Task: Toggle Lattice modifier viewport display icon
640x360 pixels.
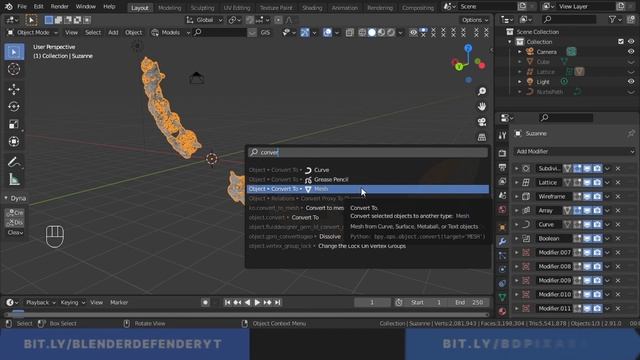Action: pos(587,182)
